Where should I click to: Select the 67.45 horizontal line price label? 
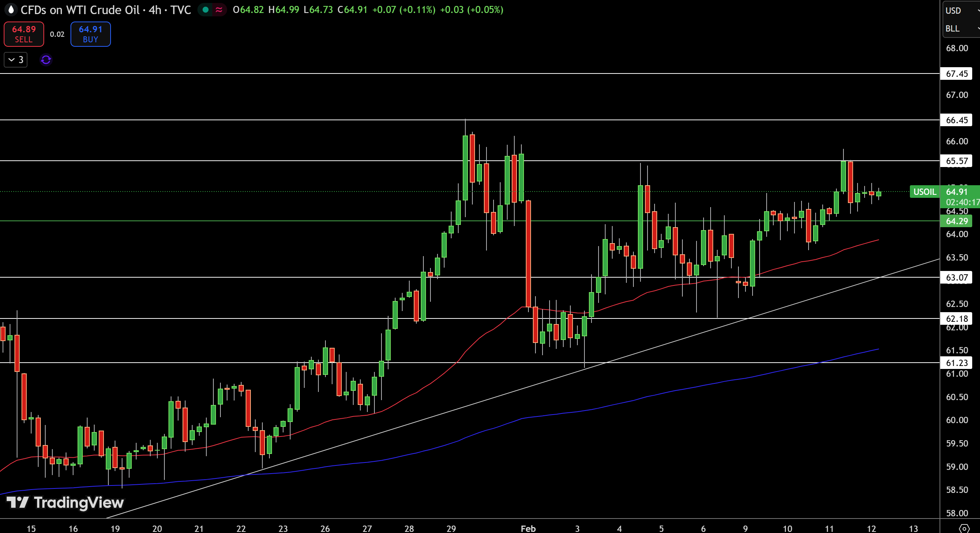tap(956, 73)
